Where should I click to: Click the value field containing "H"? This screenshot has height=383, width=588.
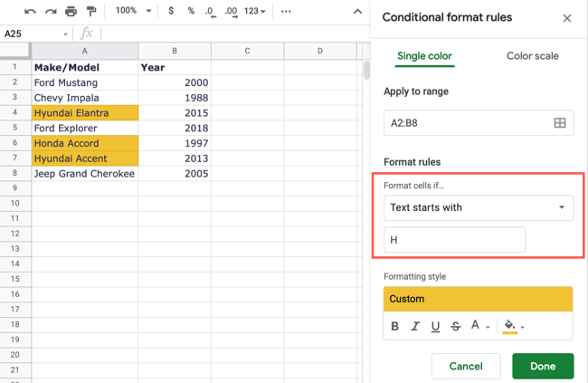[x=454, y=240]
